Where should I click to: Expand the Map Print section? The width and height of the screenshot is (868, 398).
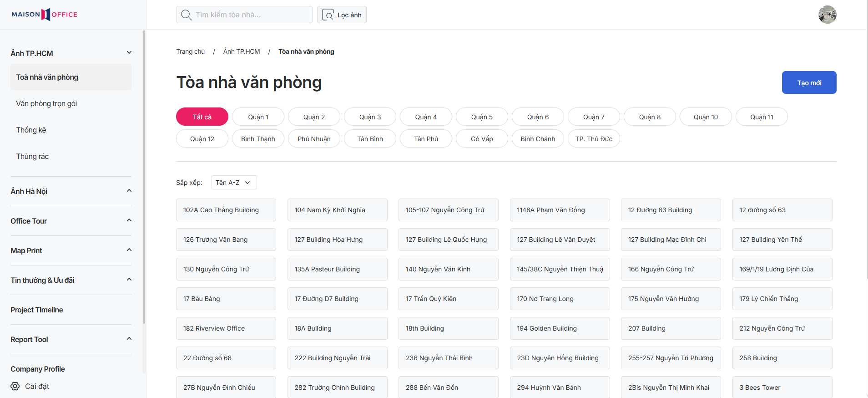click(x=129, y=250)
